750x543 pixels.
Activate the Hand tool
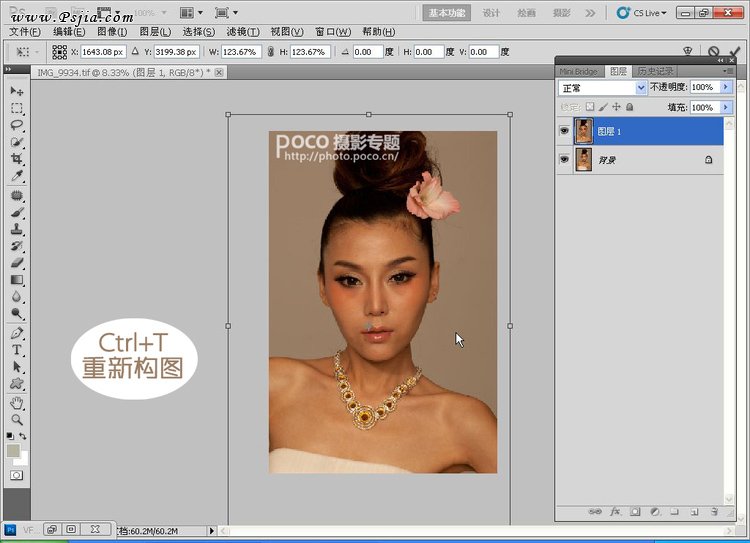(17, 403)
